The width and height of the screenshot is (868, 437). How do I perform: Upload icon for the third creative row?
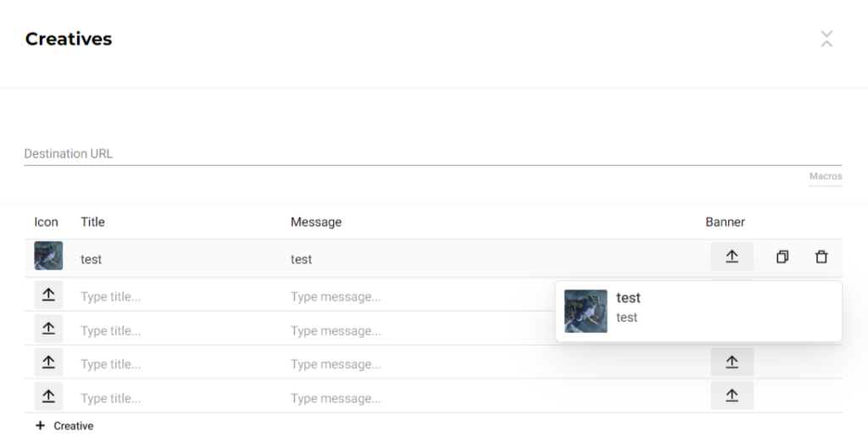pyautogui.click(x=48, y=329)
